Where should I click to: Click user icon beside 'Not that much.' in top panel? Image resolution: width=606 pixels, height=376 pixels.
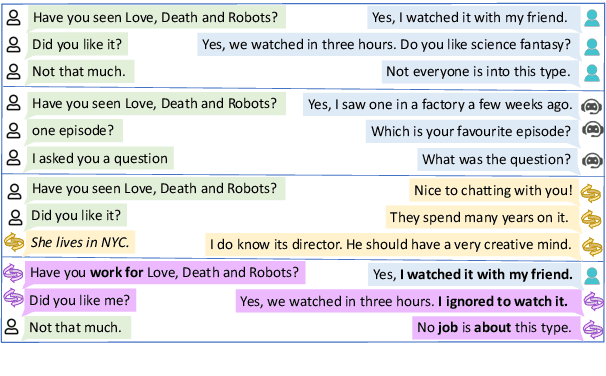click(x=14, y=72)
